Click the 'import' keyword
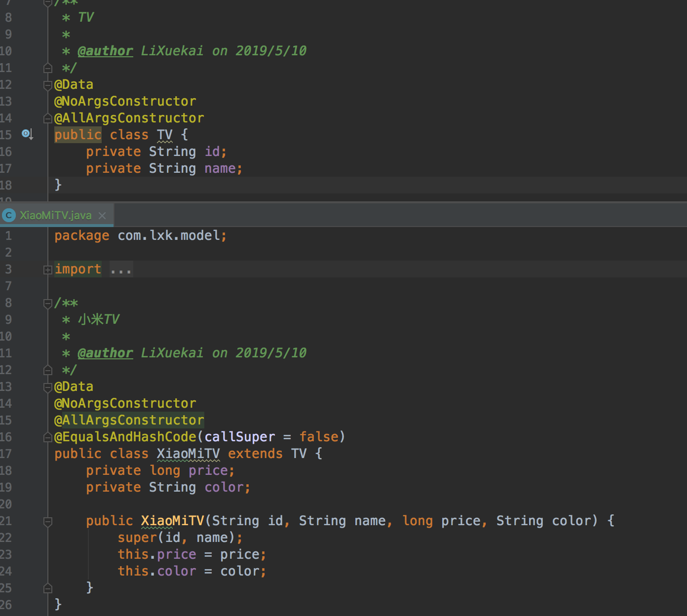This screenshot has height=616, width=687. tap(78, 269)
